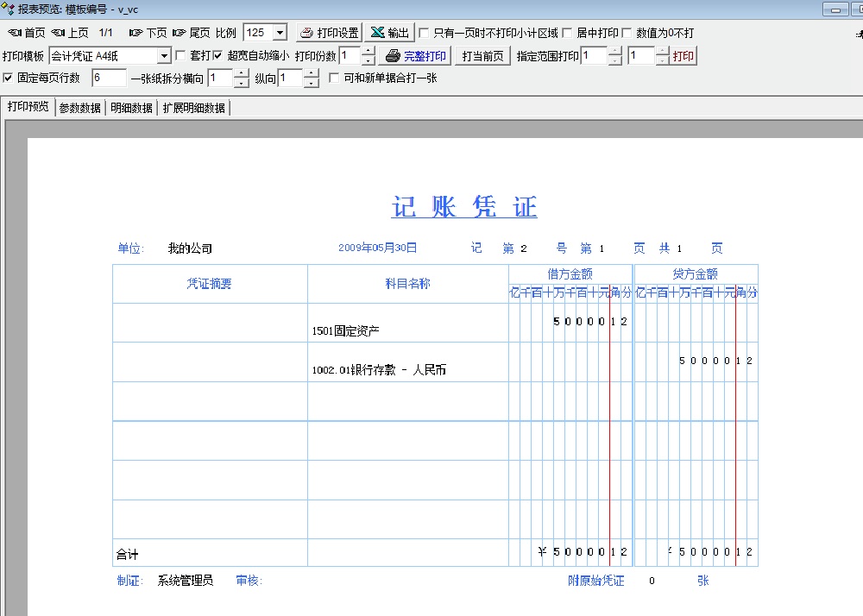Tick the 数值为0不打 checkbox
The width and height of the screenshot is (863, 616).
[627, 33]
